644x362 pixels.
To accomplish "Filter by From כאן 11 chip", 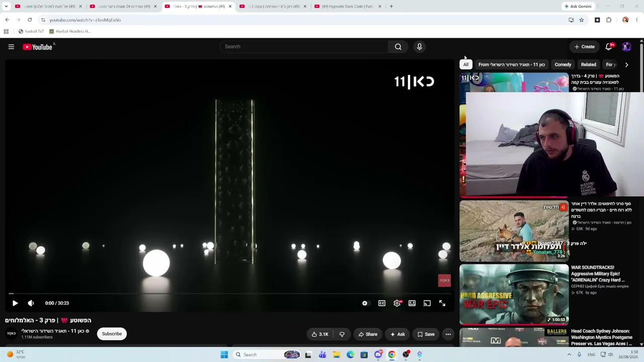I will (x=511, y=64).
